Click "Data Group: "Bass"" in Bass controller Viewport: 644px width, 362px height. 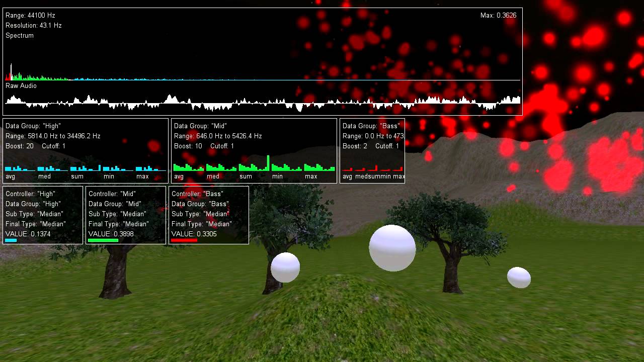click(200, 204)
